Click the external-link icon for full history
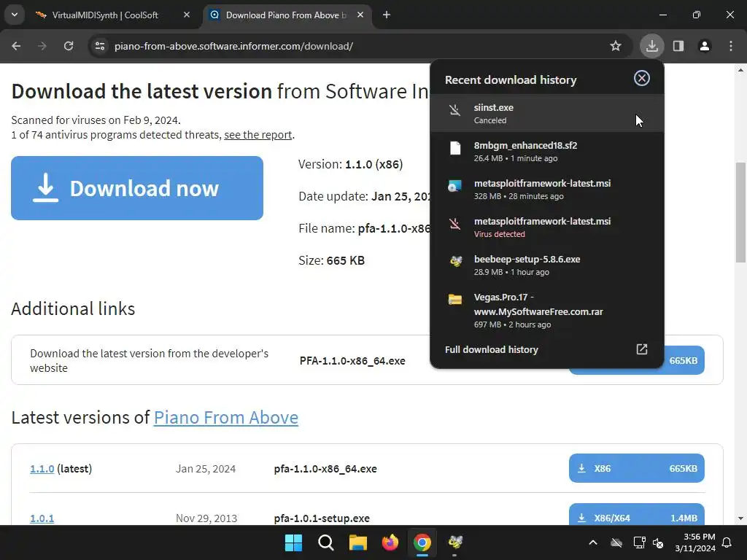 (x=642, y=349)
